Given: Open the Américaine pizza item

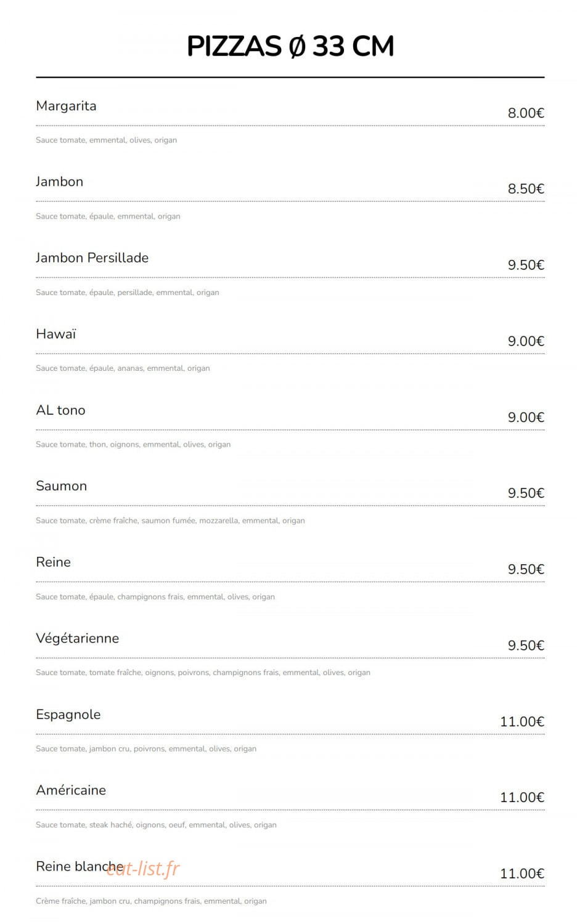Looking at the screenshot, I should (71, 790).
